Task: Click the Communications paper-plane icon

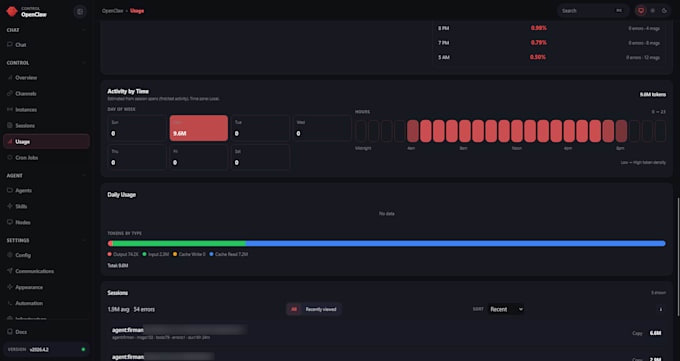Action: coord(10,271)
